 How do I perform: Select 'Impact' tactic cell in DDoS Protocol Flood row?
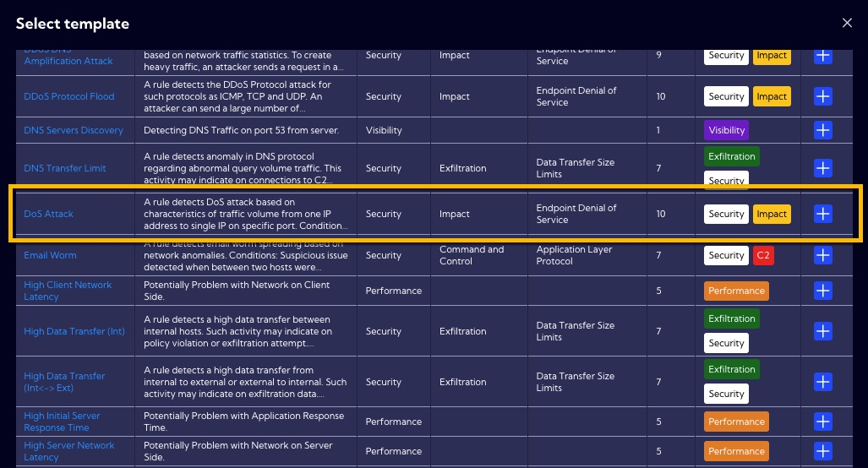[455, 96]
